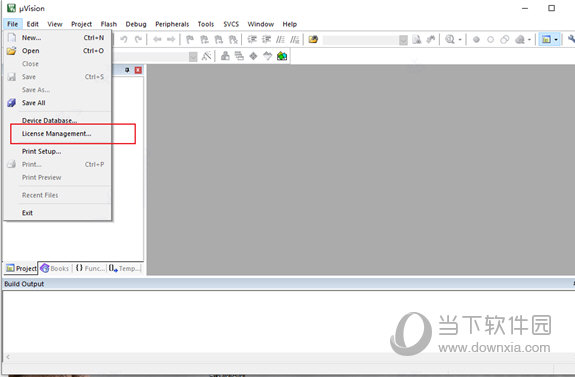Viewport: 575px width, 377px height.
Task: Click the Indent selection icon
Action: (x=252, y=39)
